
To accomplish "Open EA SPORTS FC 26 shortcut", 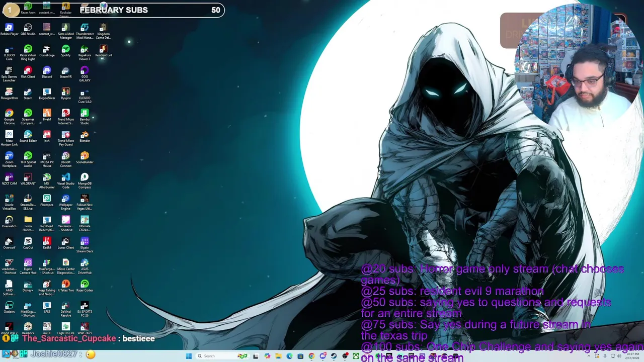I will pyautogui.click(x=85, y=309).
